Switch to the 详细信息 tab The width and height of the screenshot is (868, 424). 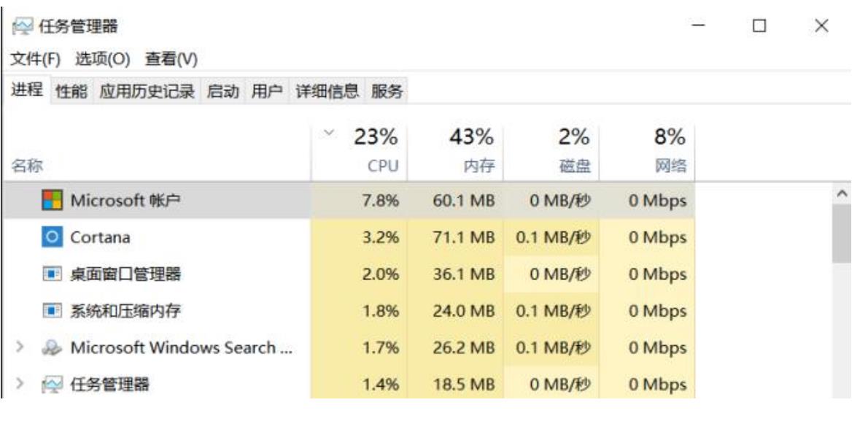[x=328, y=91]
